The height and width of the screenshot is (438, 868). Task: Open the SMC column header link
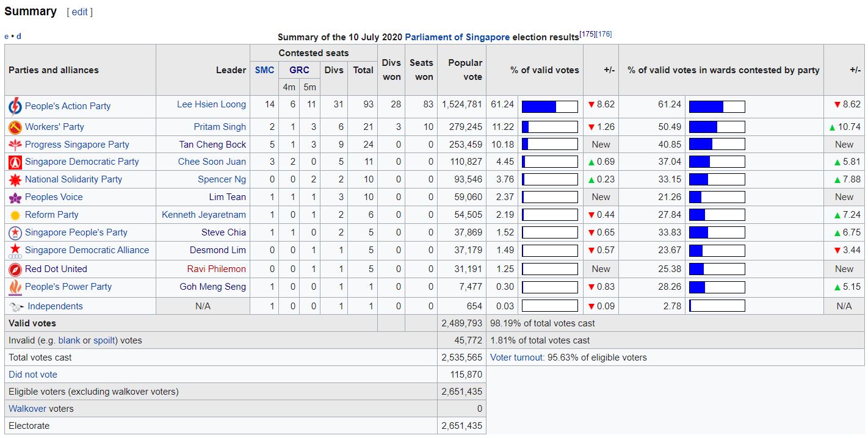coord(264,70)
